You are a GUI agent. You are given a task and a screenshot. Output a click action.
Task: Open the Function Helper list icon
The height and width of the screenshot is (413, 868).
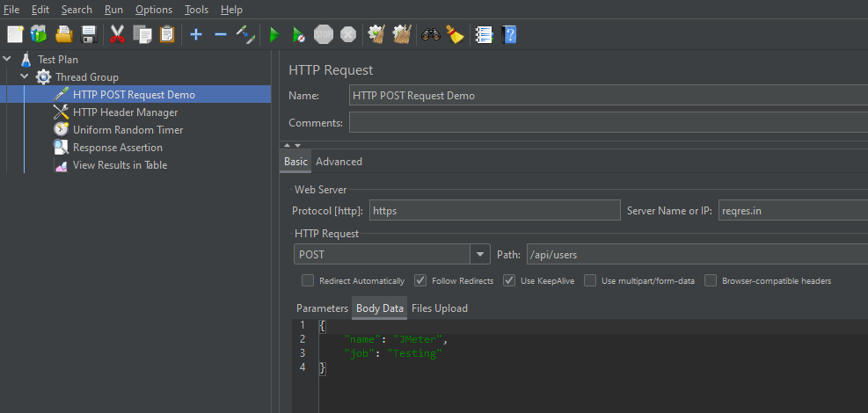483,34
